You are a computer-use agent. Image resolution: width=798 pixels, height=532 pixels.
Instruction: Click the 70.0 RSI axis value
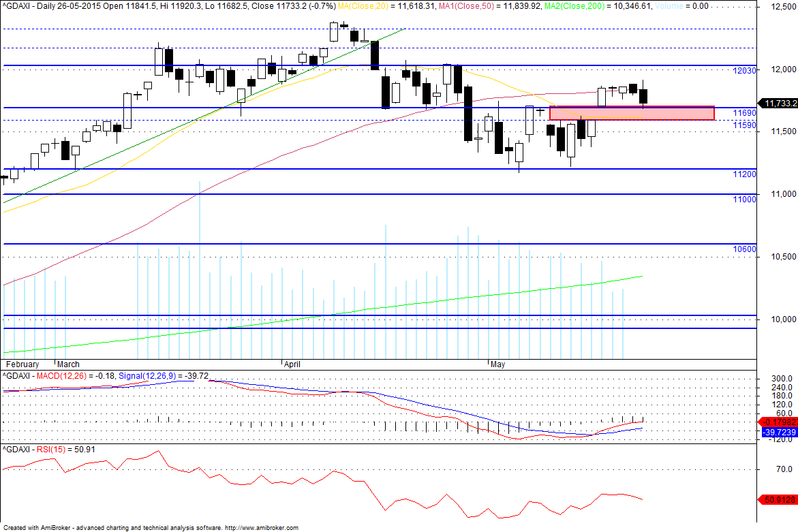tap(784, 469)
